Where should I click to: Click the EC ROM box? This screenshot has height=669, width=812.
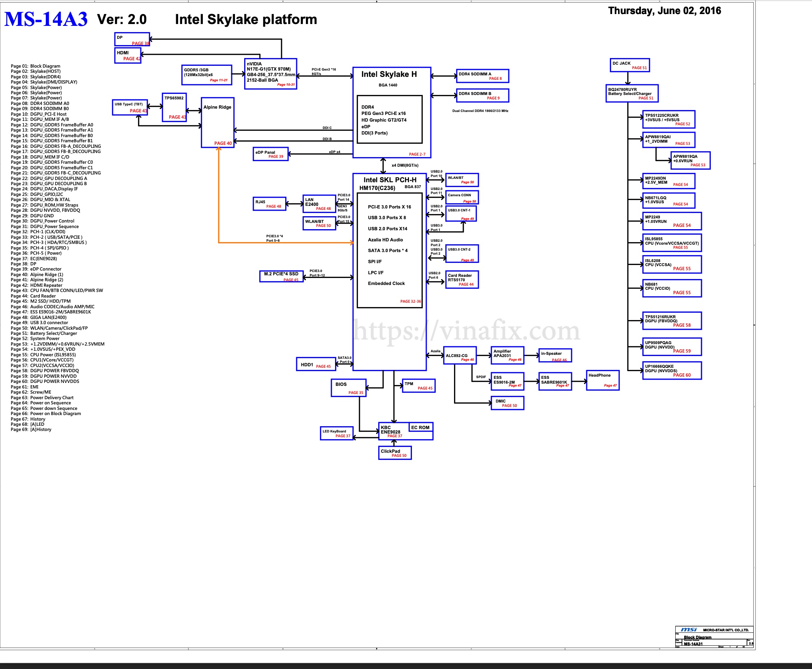420,427
